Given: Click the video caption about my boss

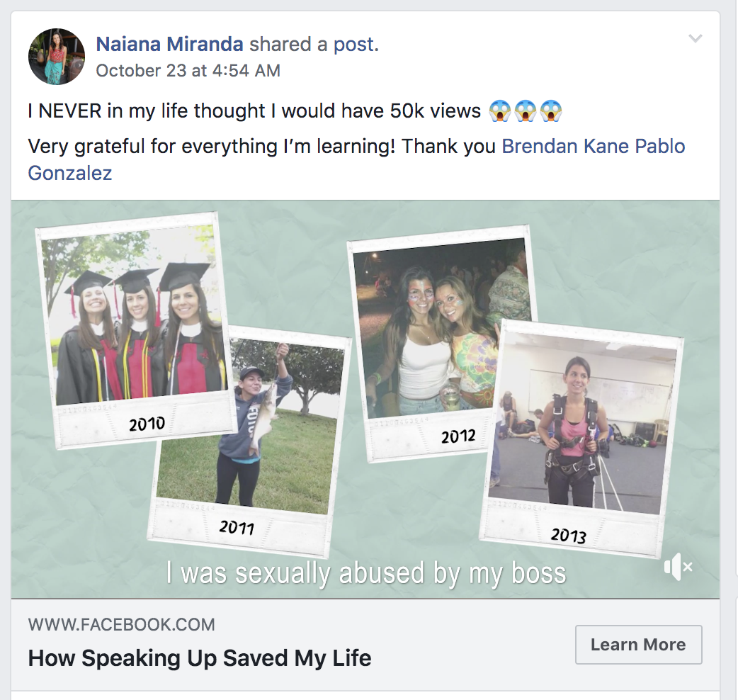Looking at the screenshot, I should [x=366, y=573].
